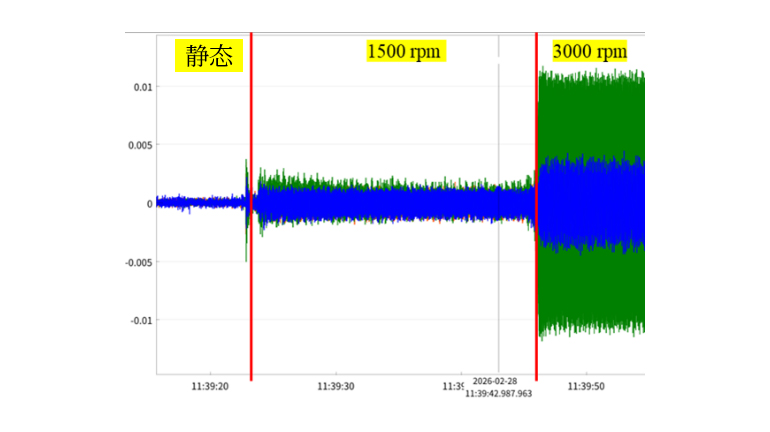The image size is (770, 432).
Task: Click the -0.005 y-axis tick label
Action: [139, 263]
